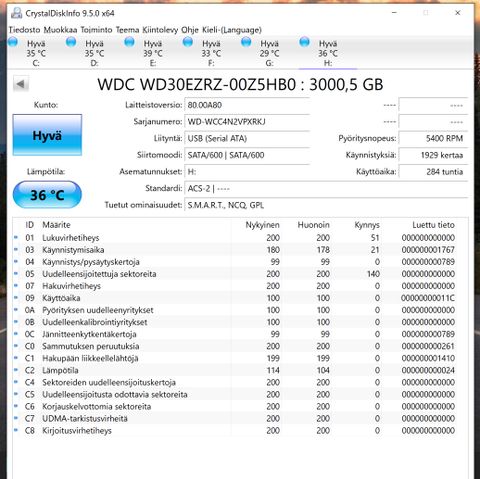This screenshot has width=480, height=479.
Task: Click status dot for Lukuvirhetiheys row
Action: pos(16,237)
